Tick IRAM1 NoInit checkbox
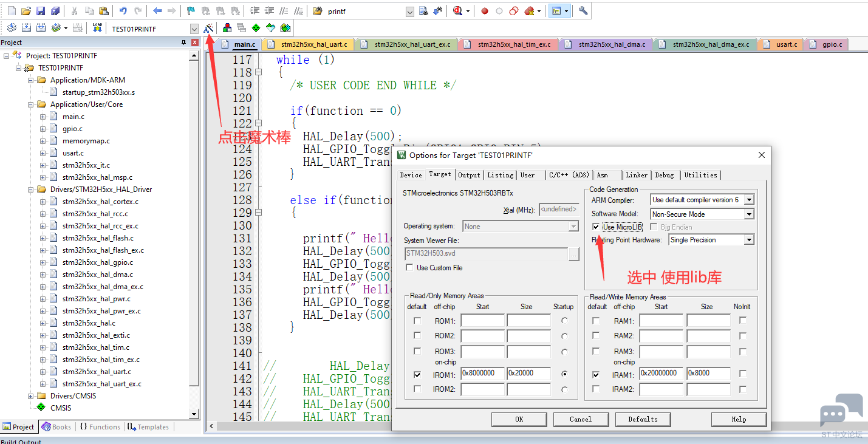Image resolution: width=868 pixels, height=444 pixels. point(743,374)
